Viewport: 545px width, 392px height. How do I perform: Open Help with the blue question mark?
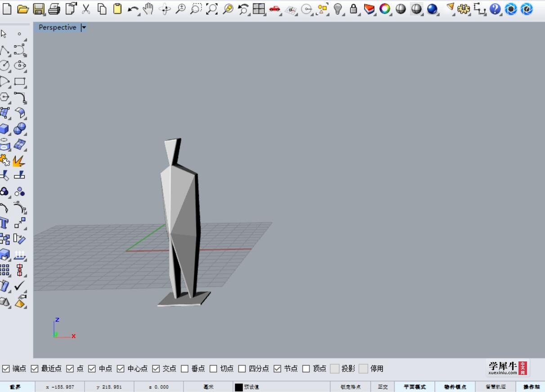coord(495,9)
